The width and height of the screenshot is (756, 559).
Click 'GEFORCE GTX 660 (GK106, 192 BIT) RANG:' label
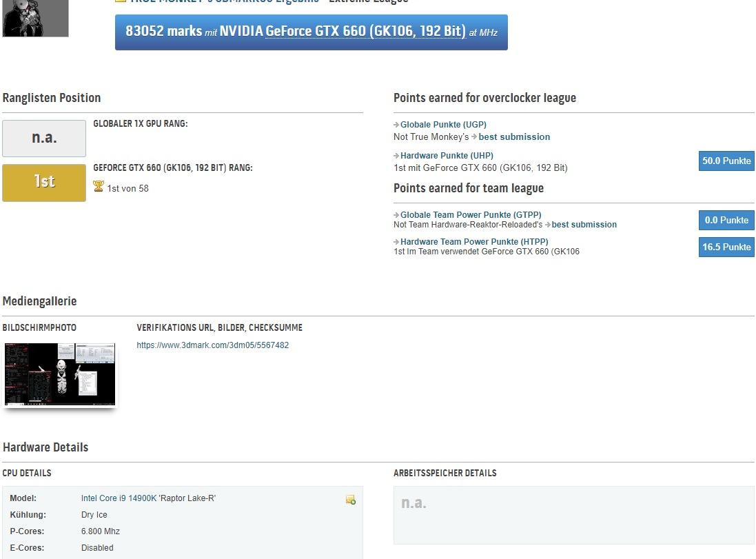[172, 168]
